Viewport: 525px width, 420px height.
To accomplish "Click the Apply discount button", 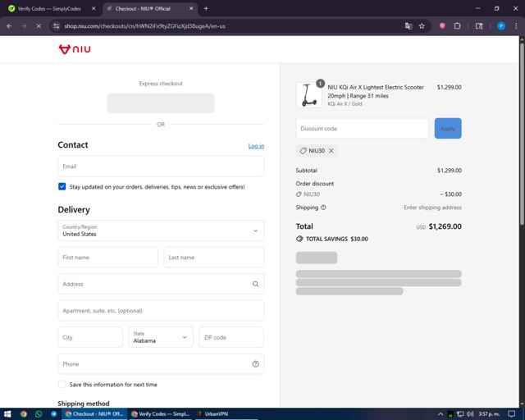I will (448, 128).
